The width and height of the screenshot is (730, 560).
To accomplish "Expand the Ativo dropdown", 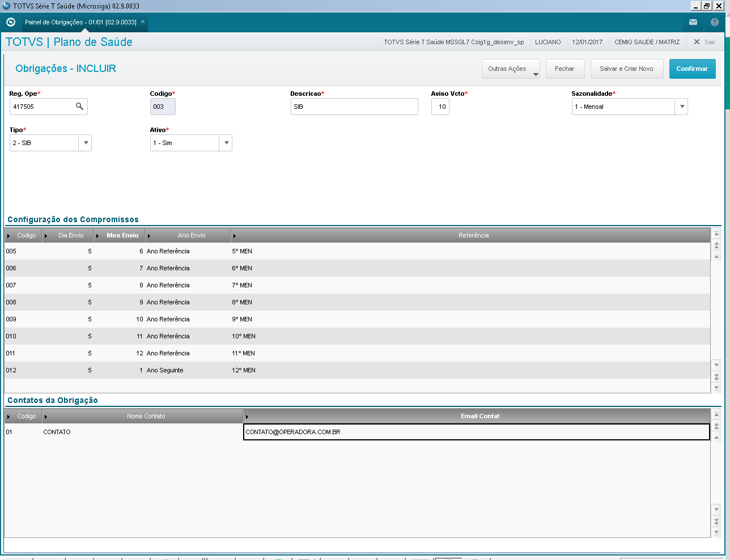I will point(226,143).
